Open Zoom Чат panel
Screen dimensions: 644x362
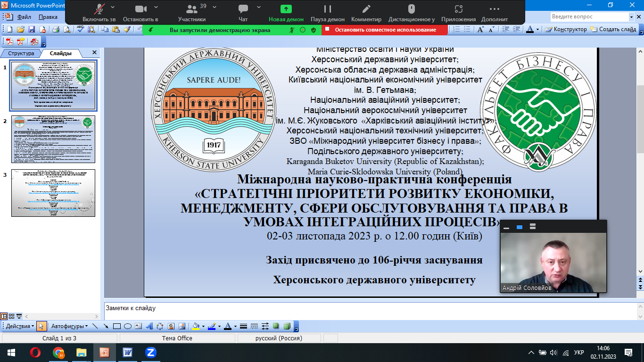[x=243, y=13]
